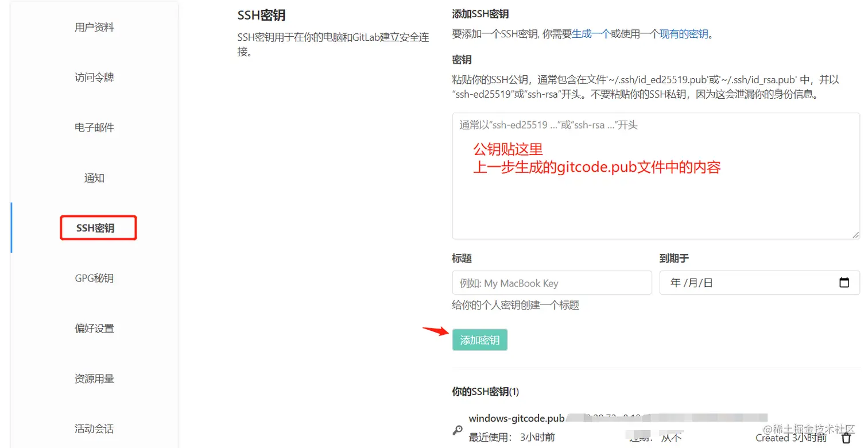Open the windows-gitcode.pub key entry
Screen dimensions: 868x448
[517, 419]
